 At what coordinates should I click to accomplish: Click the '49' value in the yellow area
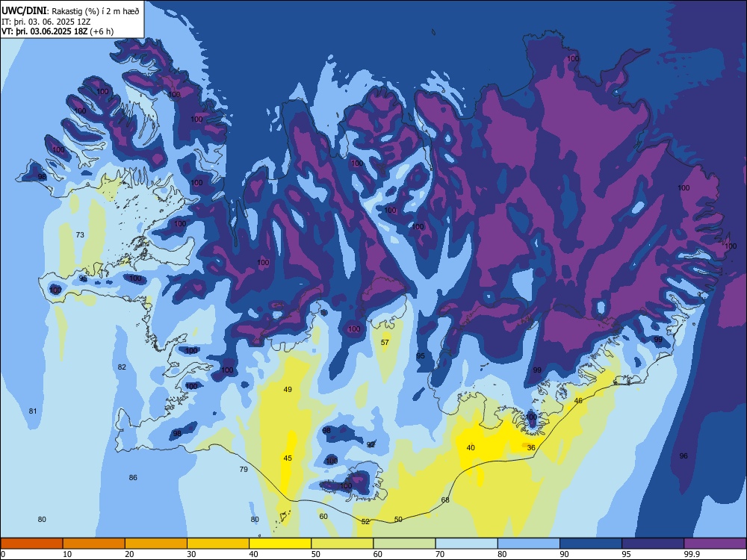288,389
